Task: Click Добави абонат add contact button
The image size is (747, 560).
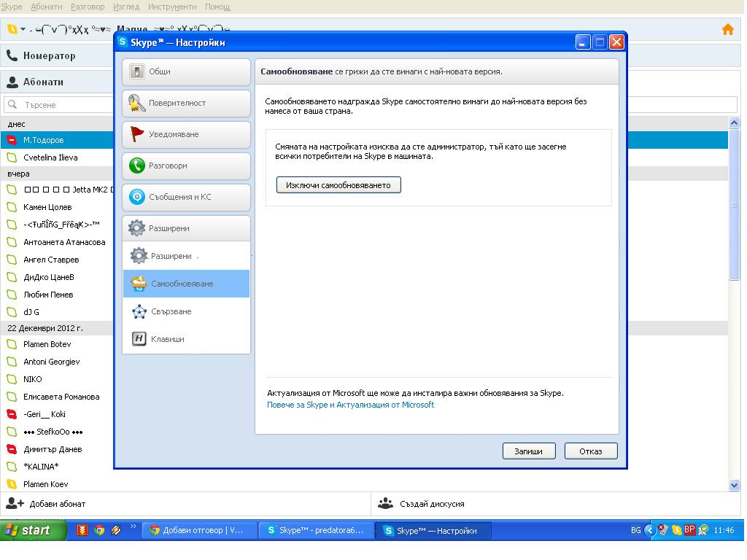Action: pos(46,504)
